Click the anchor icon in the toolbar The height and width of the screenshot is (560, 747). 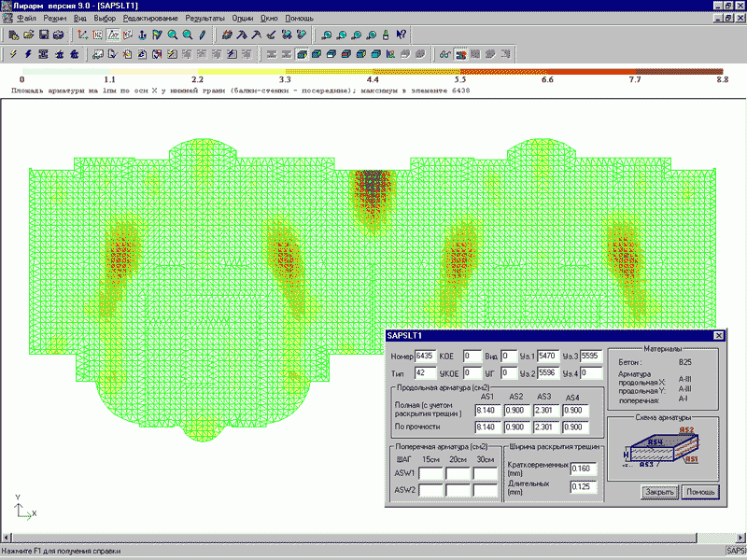[143, 35]
